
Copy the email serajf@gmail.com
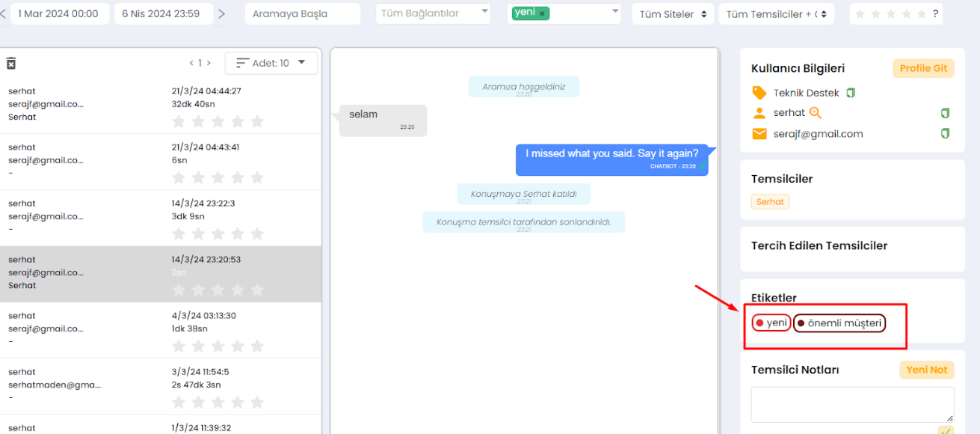tap(946, 133)
